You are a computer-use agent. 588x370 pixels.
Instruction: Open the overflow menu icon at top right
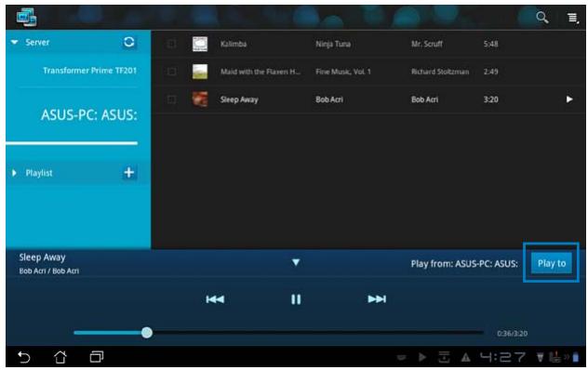(572, 18)
